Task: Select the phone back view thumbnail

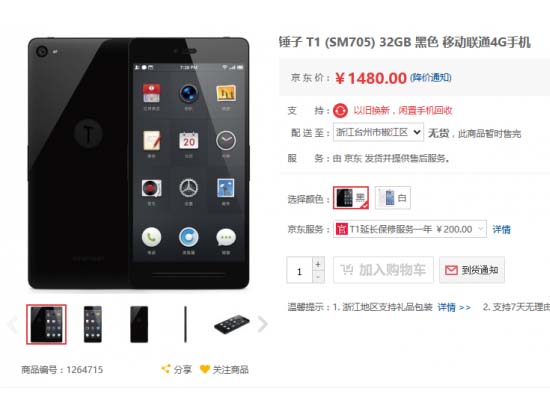Action: point(139,324)
